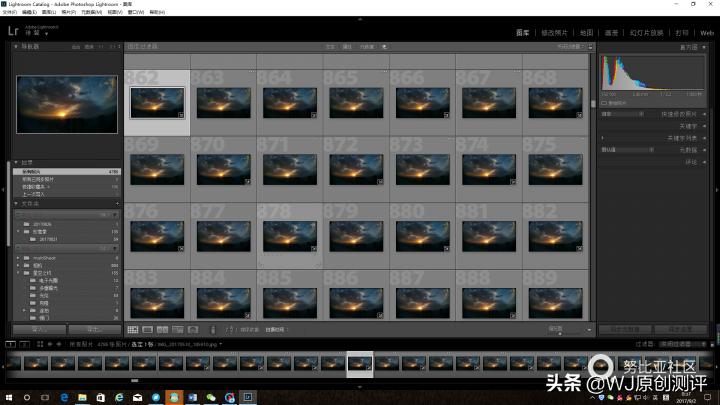Open the Map module tab

(x=587, y=33)
